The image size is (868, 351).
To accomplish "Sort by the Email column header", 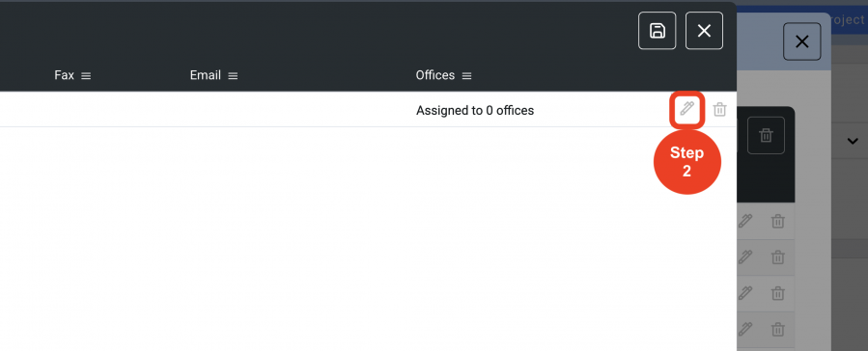I will (206, 75).
